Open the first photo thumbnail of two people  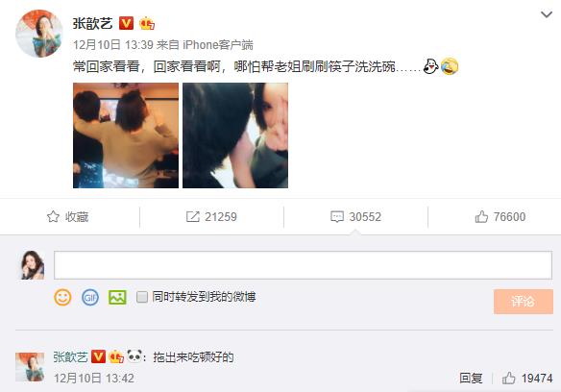point(126,135)
